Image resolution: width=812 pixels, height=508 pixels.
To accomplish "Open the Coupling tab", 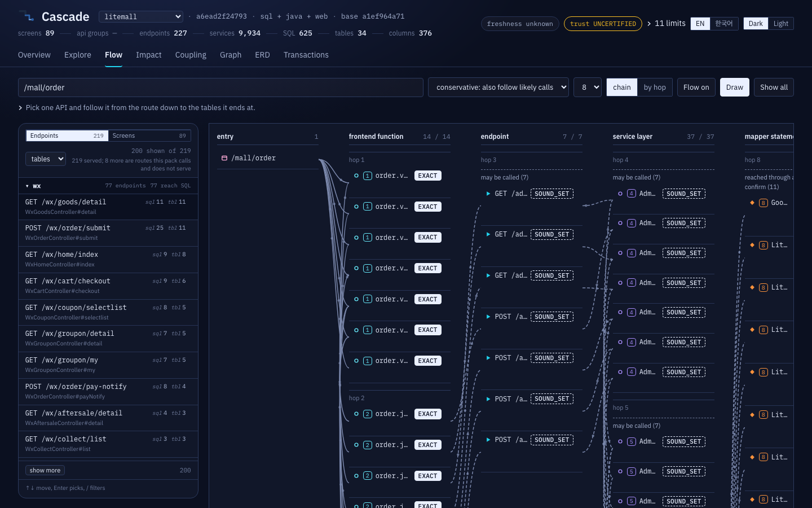I will 191,55.
